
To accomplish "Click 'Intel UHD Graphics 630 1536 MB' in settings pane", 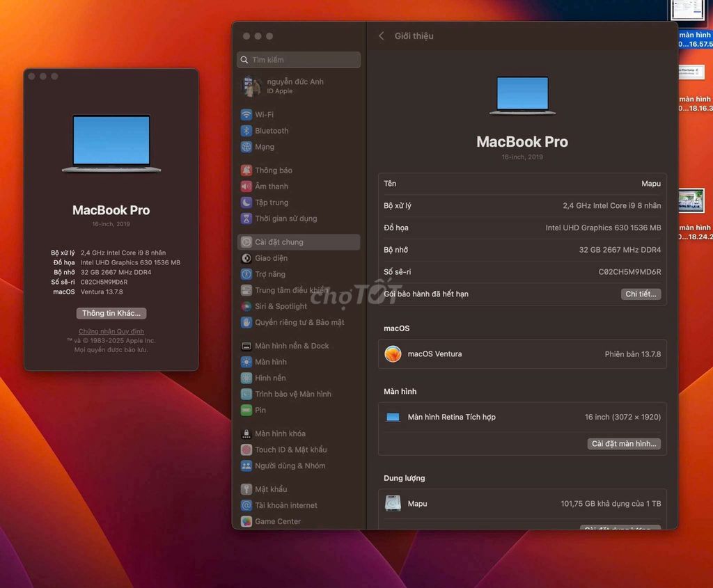I will (603, 228).
